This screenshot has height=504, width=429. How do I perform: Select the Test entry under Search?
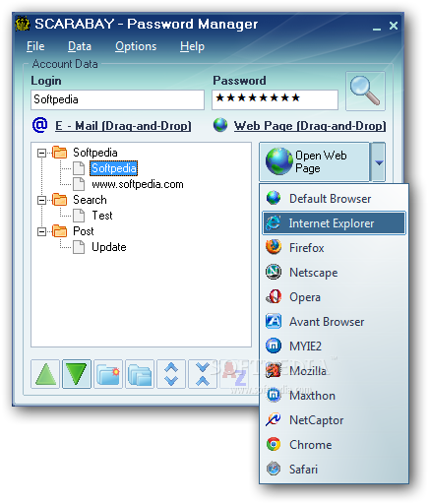(102, 216)
